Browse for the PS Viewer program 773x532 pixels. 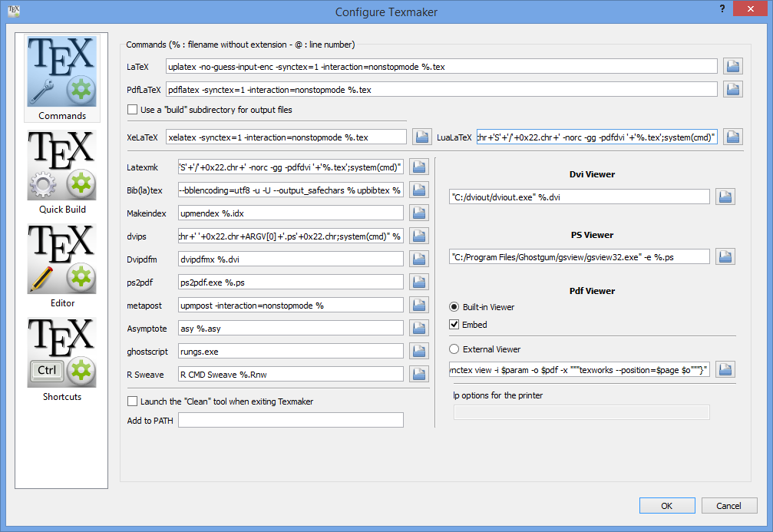pyautogui.click(x=725, y=256)
